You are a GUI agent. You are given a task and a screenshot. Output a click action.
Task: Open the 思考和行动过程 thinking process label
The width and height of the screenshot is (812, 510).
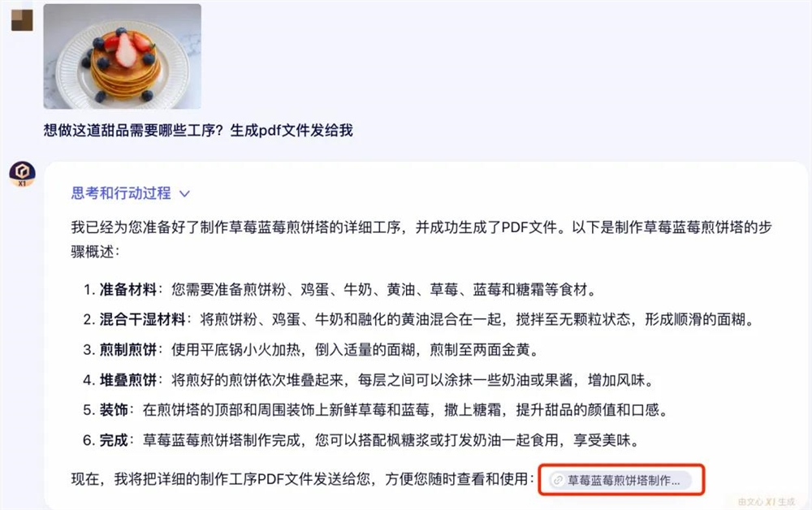[x=121, y=193]
